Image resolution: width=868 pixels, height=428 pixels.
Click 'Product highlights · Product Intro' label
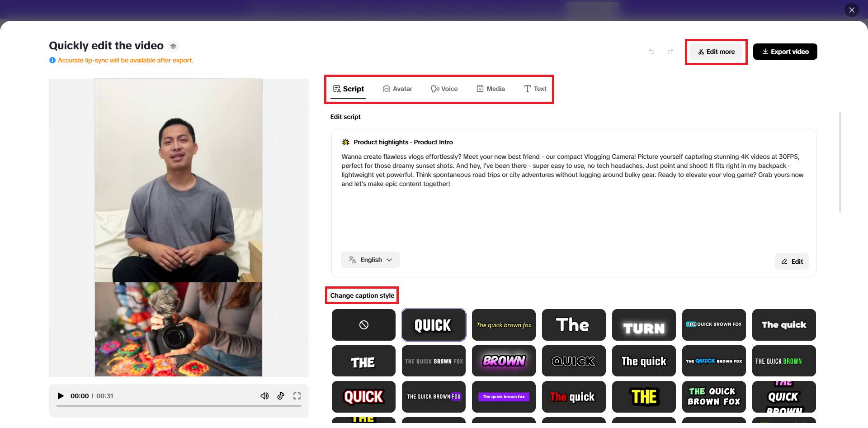coord(403,142)
